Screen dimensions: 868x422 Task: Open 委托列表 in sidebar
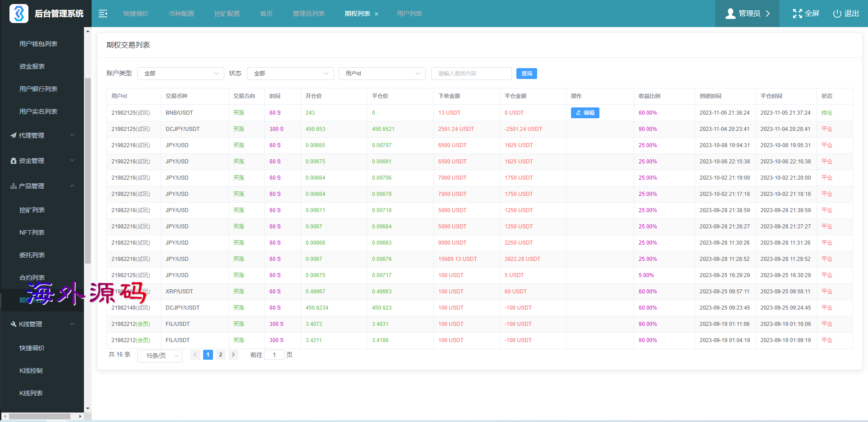point(32,255)
